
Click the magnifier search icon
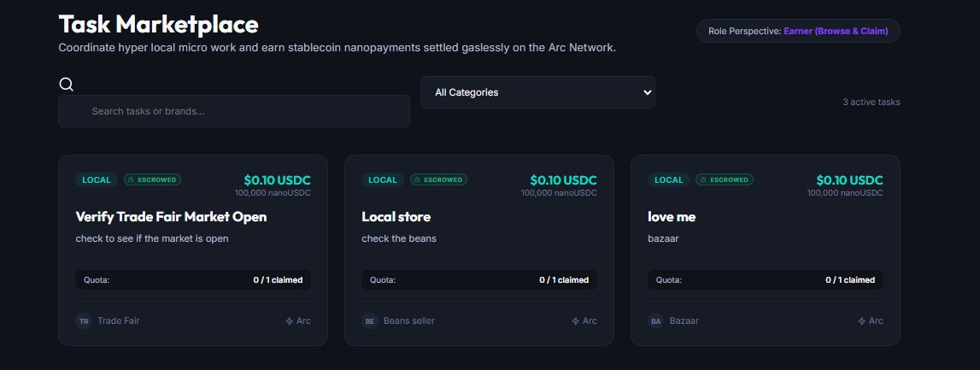(67, 85)
